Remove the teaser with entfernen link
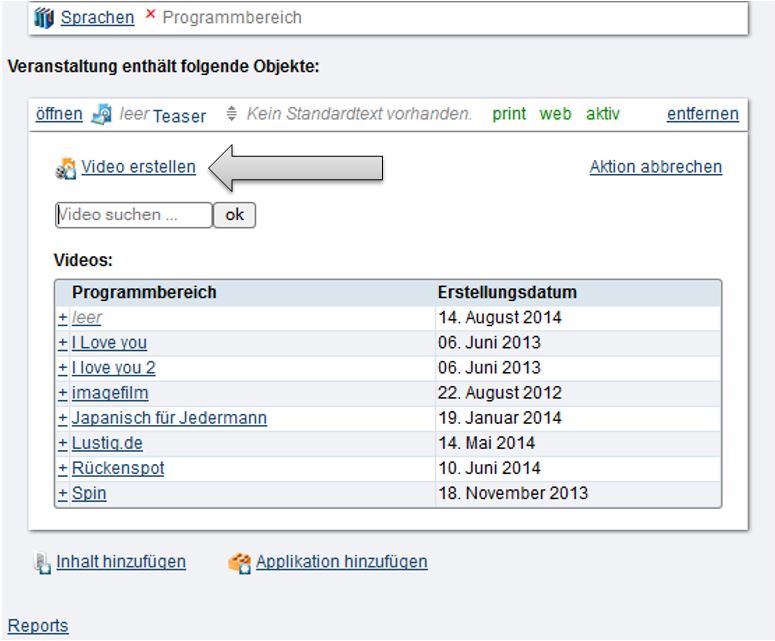 (702, 114)
